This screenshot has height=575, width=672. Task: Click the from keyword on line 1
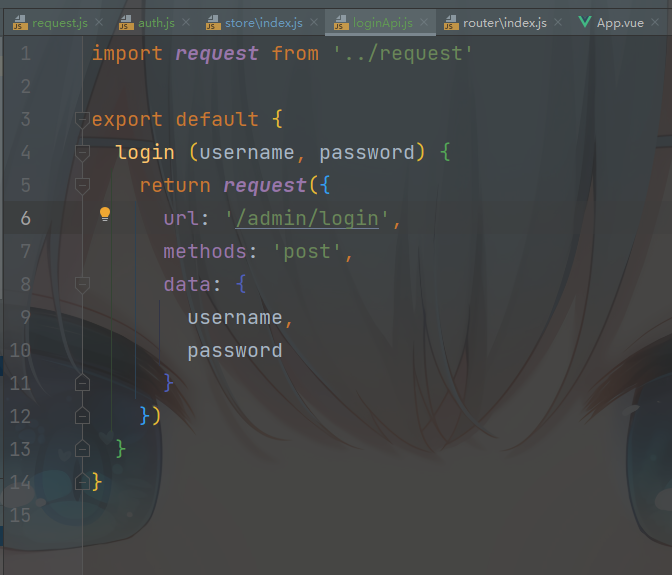pos(295,54)
